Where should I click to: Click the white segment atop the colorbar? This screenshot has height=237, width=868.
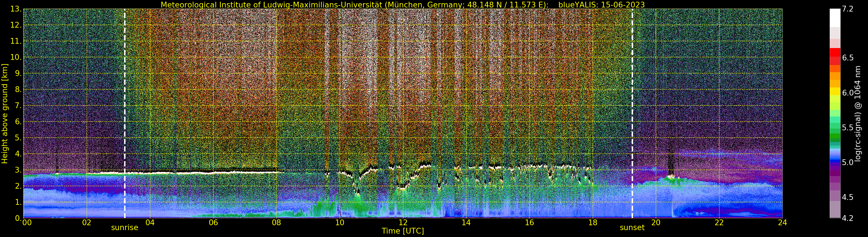[x=835, y=18]
